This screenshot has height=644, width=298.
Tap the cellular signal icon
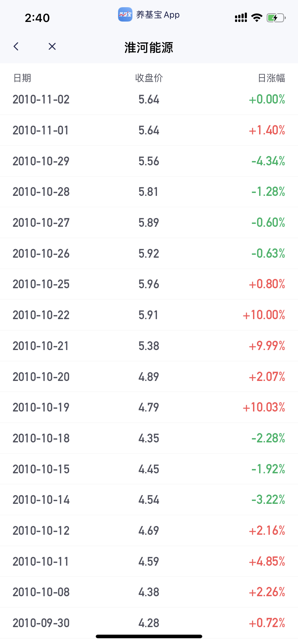[241, 18]
